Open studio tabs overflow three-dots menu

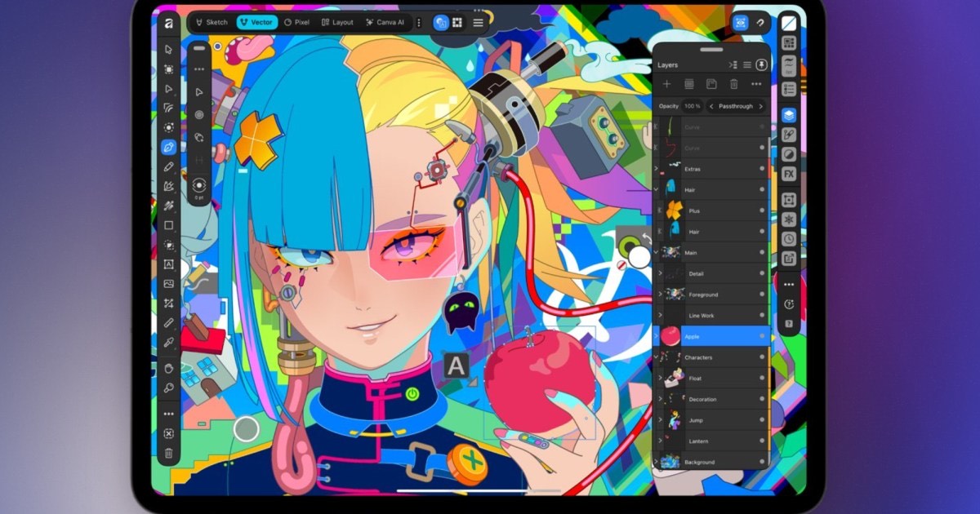coord(419,23)
